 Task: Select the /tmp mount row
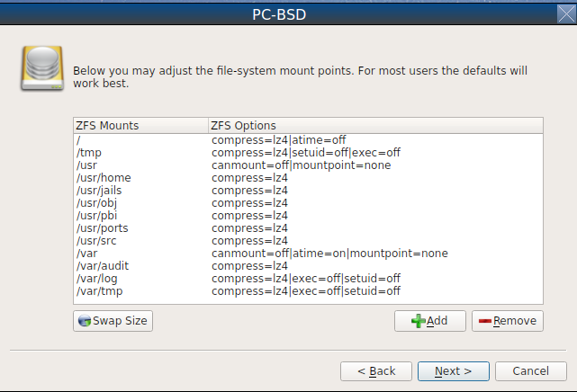(x=309, y=153)
